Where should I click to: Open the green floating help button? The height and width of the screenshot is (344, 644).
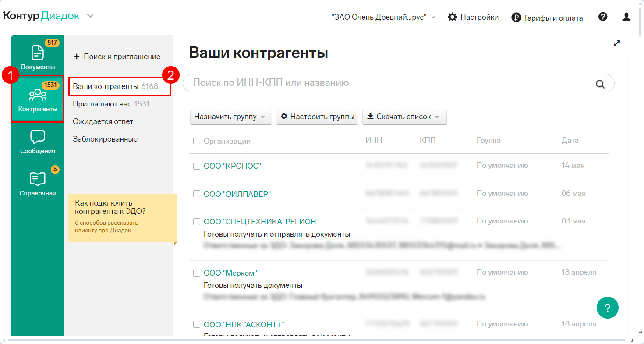(x=608, y=308)
